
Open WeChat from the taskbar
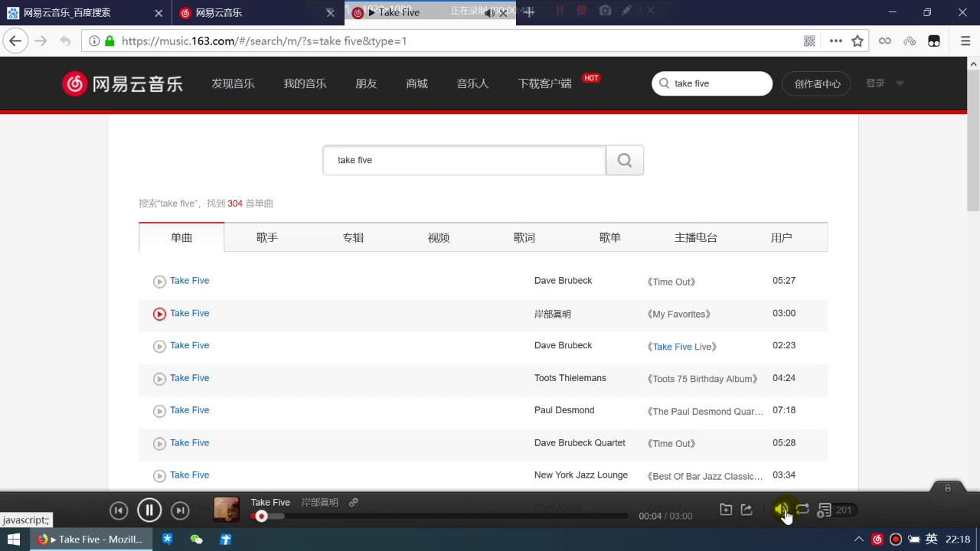click(x=196, y=540)
